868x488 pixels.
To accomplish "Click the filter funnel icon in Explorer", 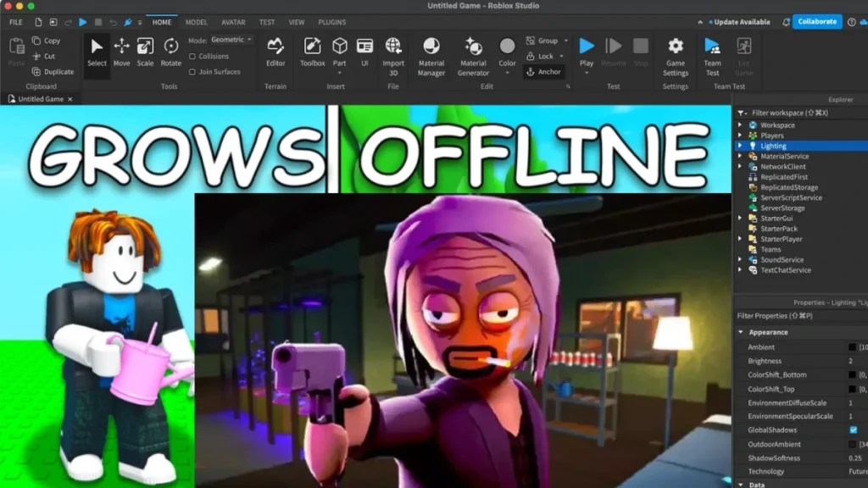I will (741, 113).
